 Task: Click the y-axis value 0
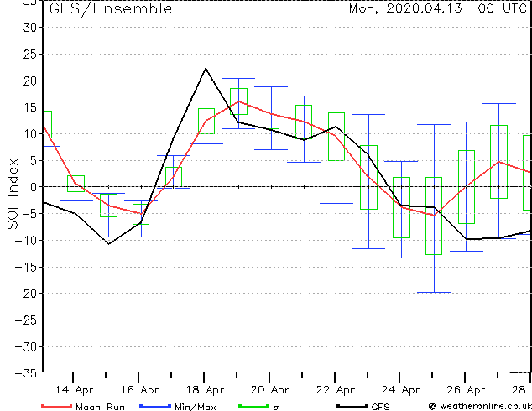pyautogui.click(x=34, y=187)
